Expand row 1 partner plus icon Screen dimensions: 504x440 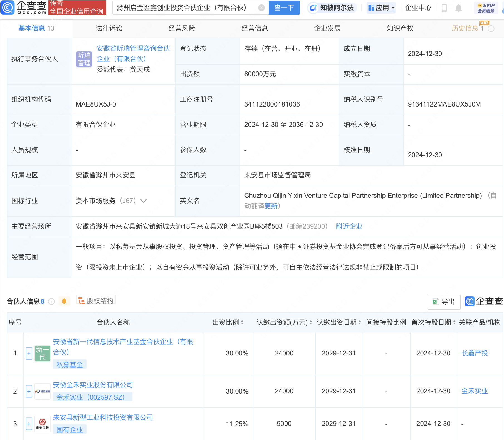click(29, 354)
